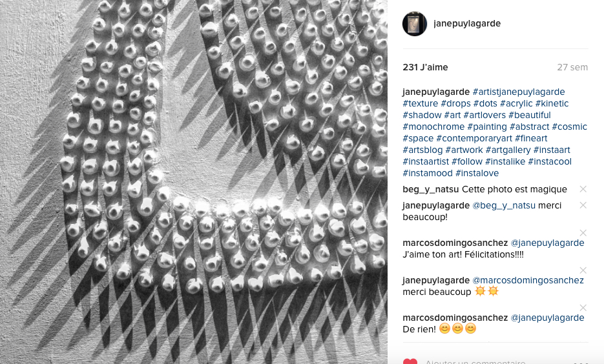The width and height of the screenshot is (604, 364).
Task: Click the red heart like icon
Action: [x=410, y=361]
